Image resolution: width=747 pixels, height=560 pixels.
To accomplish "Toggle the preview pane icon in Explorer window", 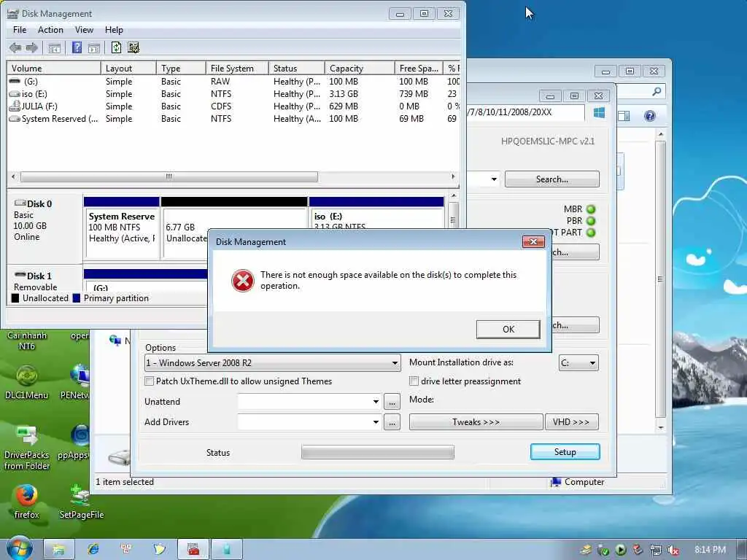I will point(624,116).
